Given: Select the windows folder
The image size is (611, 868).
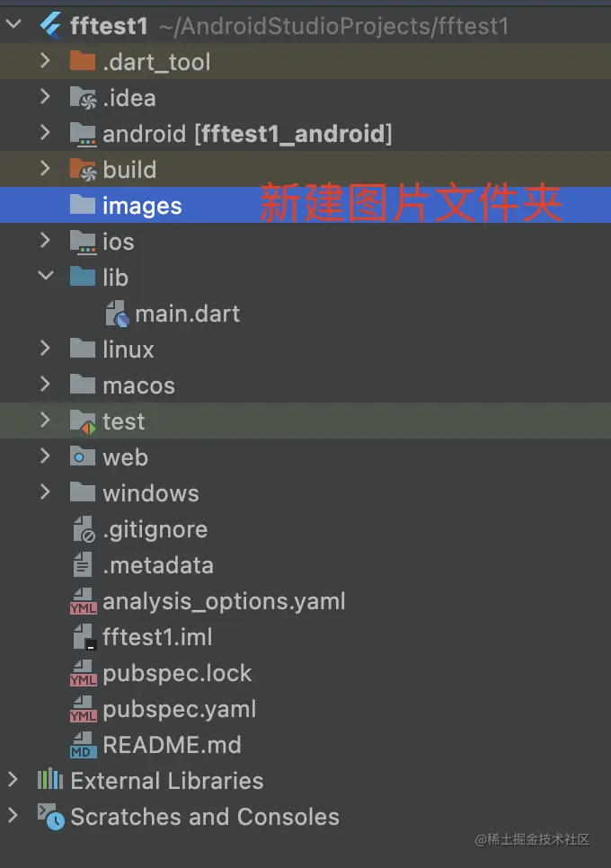Looking at the screenshot, I should point(150,493).
